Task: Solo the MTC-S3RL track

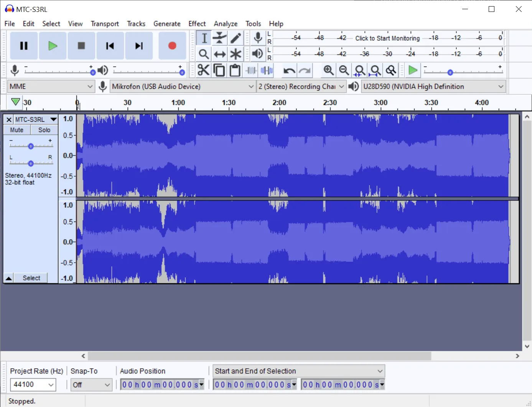Action: tap(44, 130)
